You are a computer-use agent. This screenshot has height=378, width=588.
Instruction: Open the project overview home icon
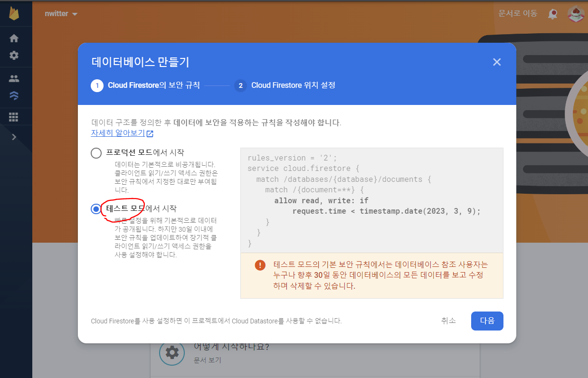point(14,38)
